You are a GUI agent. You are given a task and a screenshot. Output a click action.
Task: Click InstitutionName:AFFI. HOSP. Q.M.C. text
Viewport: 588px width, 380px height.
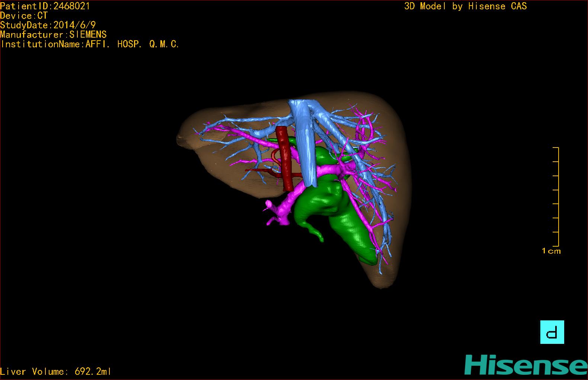coord(90,44)
